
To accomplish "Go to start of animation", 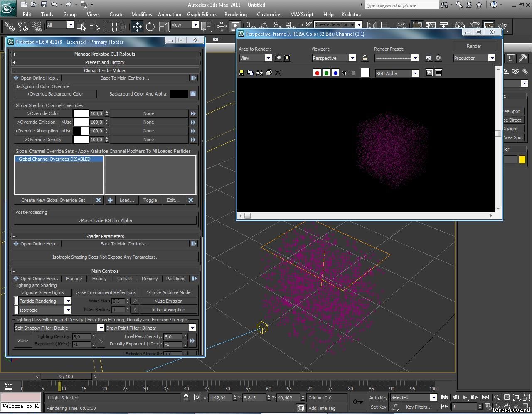I will [x=445, y=397].
